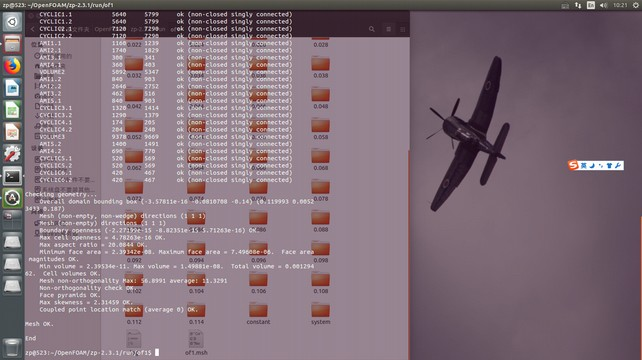Image resolution: width=642 pixels, height=360 pixels.
Task: Click the "Non-orthogonality check OK." line
Action: [87, 288]
